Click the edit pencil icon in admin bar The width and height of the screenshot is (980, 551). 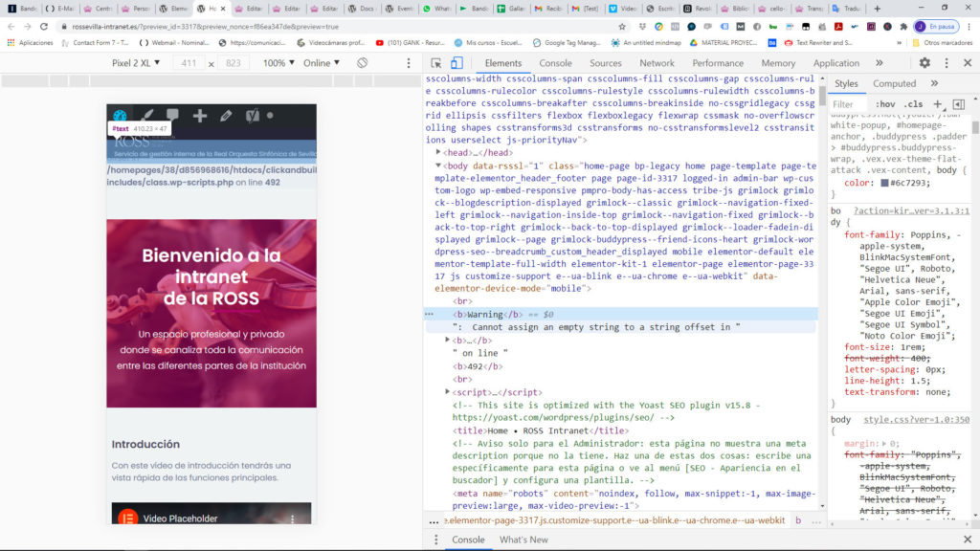tap(226, 116)
